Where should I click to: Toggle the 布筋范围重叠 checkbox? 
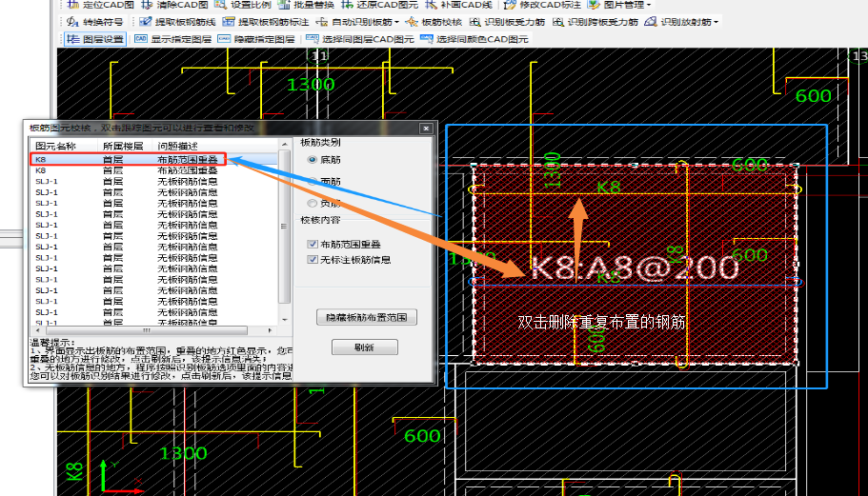click(x=313, y=244)
